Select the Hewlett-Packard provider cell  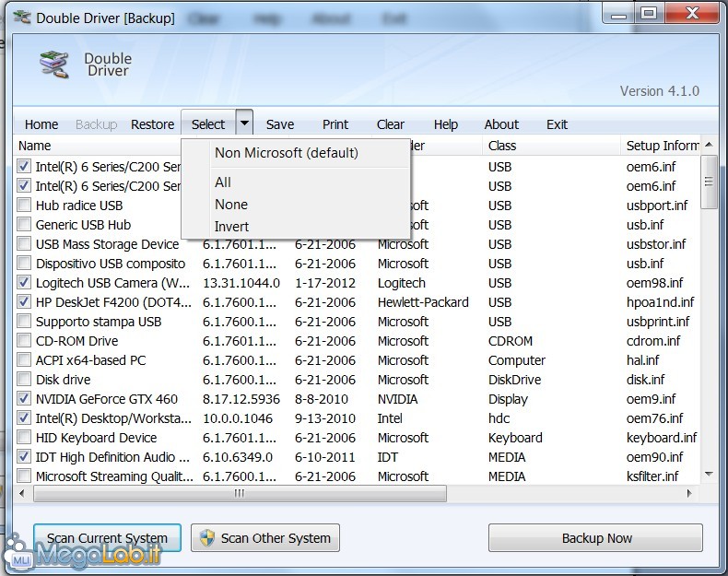[423, 302]
